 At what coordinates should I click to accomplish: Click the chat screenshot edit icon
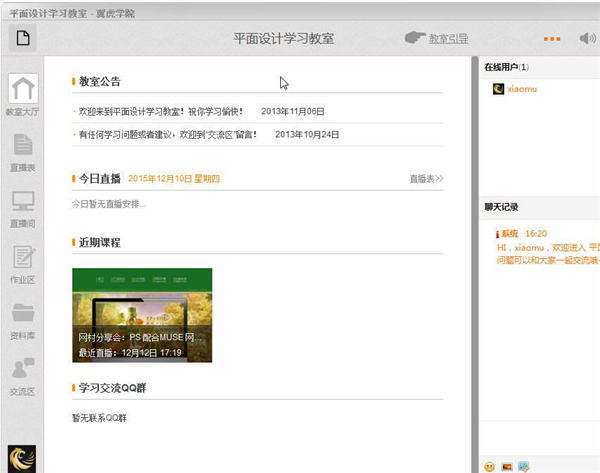(523, 466)
